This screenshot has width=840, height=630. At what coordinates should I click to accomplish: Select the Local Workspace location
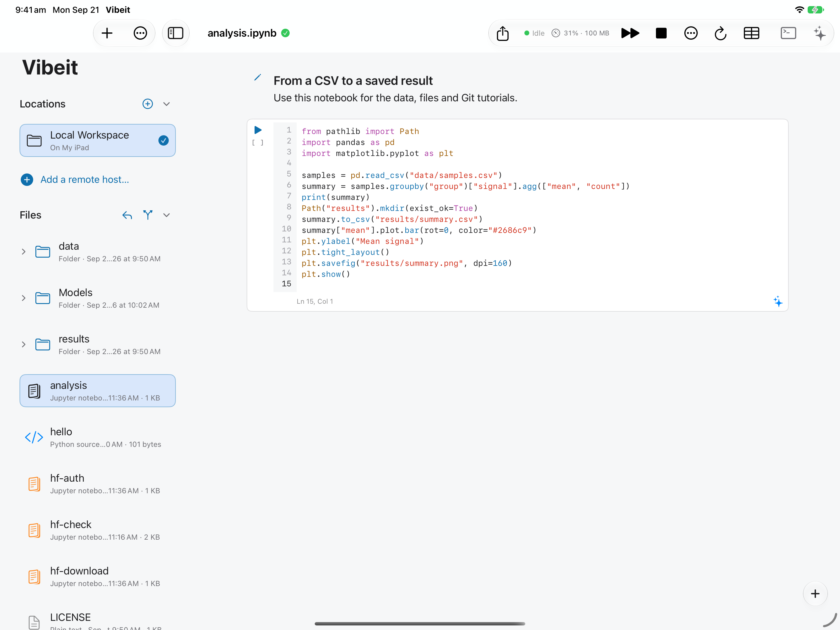point(98,140)
